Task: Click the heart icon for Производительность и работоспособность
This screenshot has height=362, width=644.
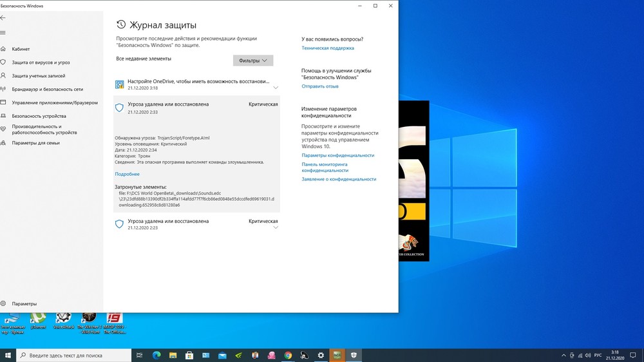Action: click(3, 129)
